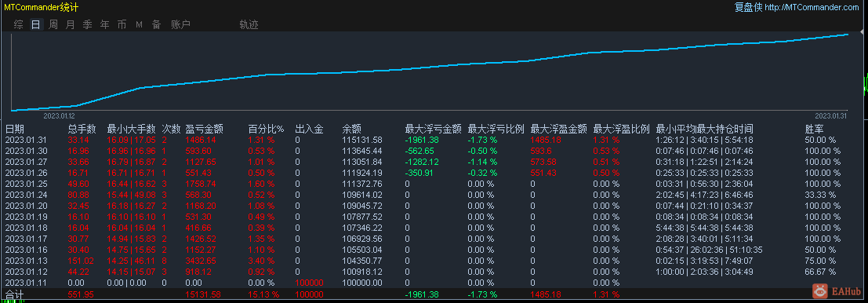Click the profit amount 1758.74
Viewport: 868px width, 303px height.
click(x=201, y=184)
